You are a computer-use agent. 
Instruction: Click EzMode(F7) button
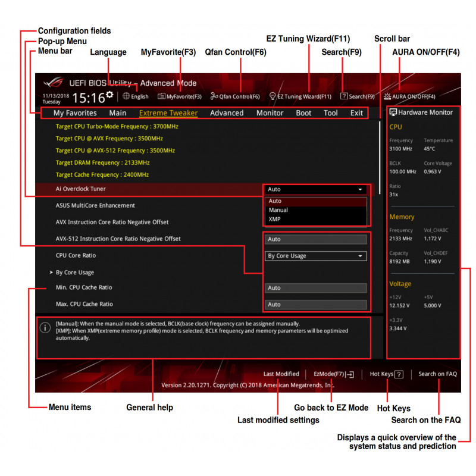tap(334, 374)
